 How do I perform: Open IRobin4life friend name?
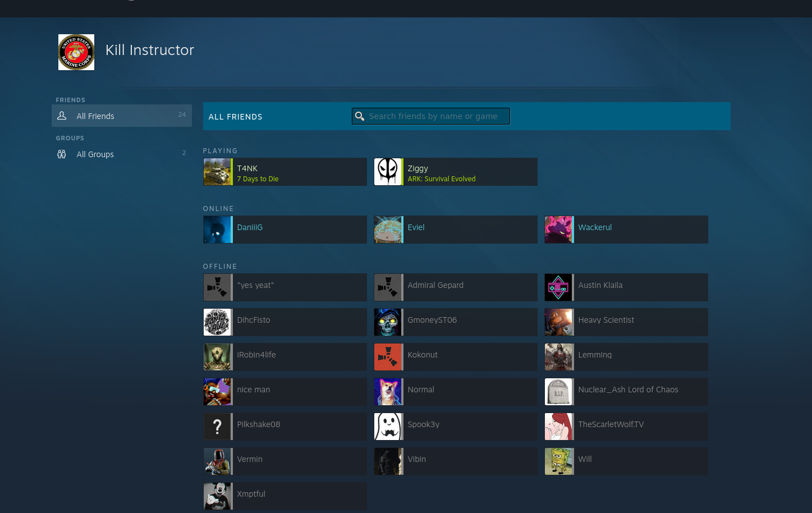click(256, 355)
